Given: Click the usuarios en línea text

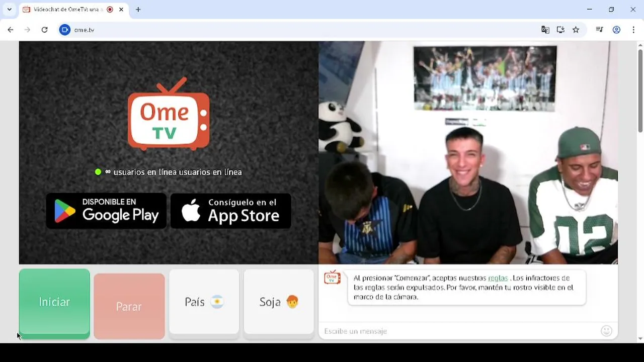Looking at the screenshot, I should pos(178,172).
